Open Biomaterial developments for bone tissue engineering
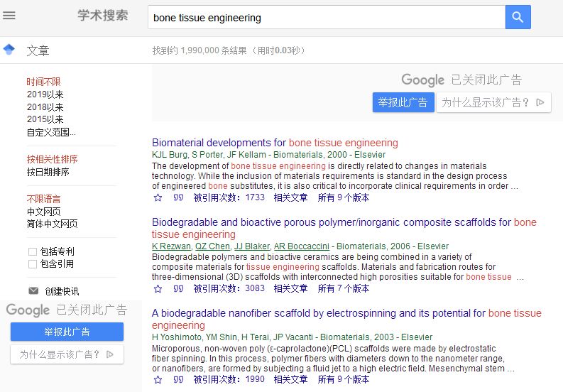This screenshot has height=392, width=563. click(275, 143)
